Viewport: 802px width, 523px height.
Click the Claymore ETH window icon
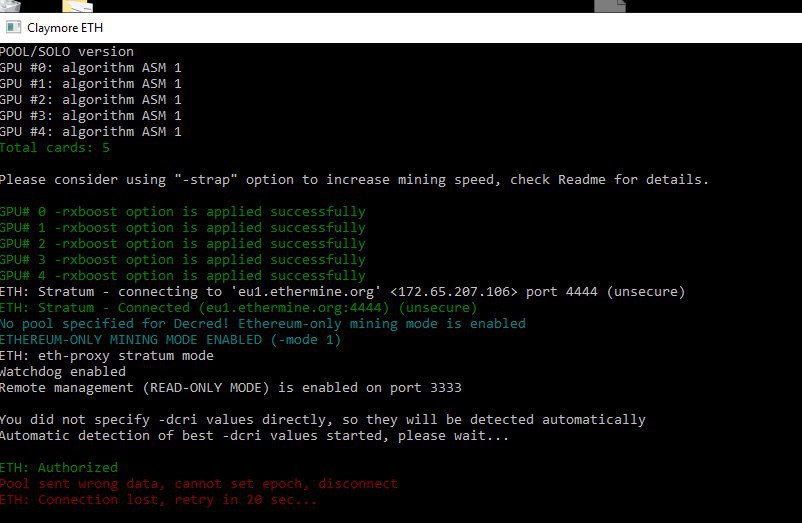(13, 27)
